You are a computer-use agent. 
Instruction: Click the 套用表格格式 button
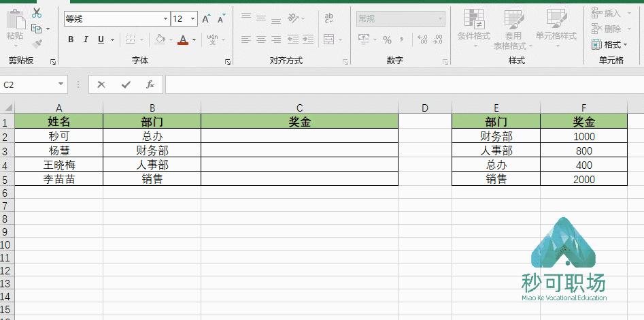513,29
